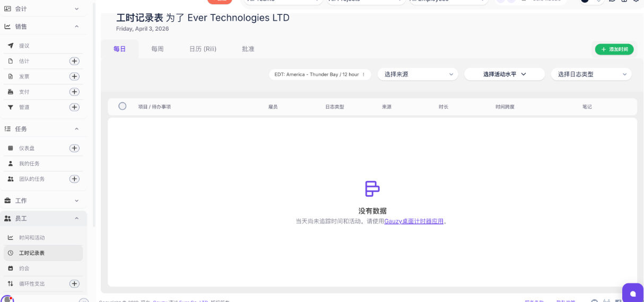Click the 添加时间 button
Viewport: 644px width, 302px height.
pyautogui.click(x=614, y=49)
